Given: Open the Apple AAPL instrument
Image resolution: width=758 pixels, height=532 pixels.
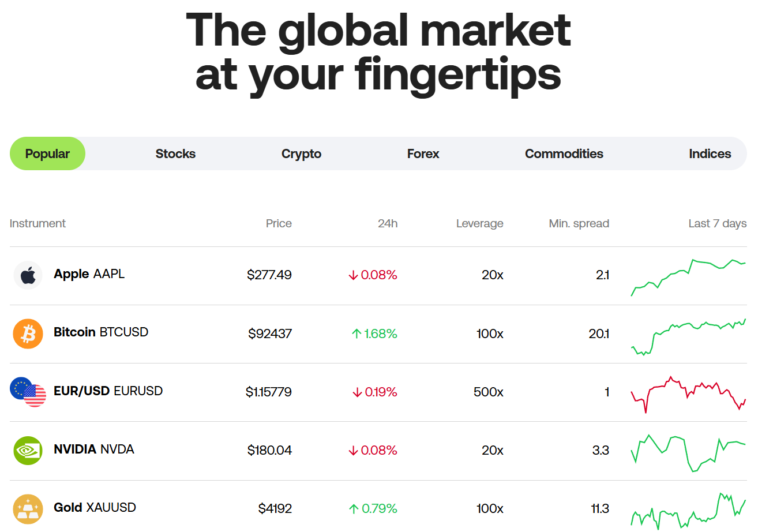Looking at the screenshot, I should (x=89, y=274).
